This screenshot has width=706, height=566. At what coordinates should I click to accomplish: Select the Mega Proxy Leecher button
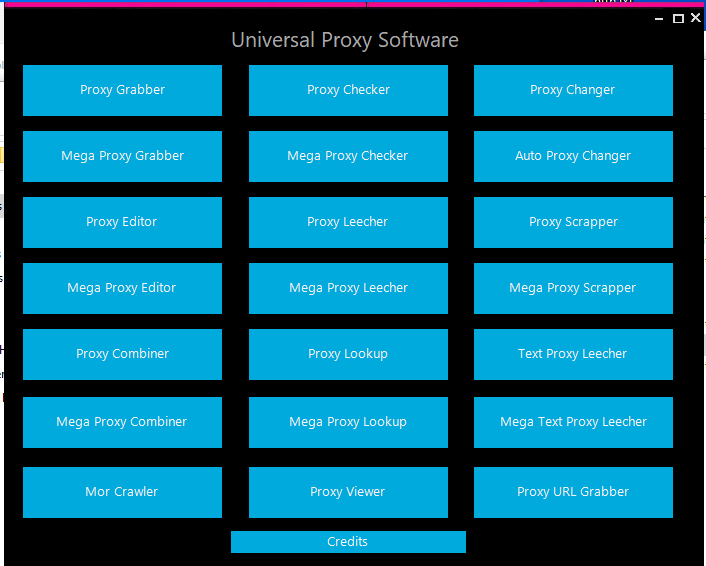[x=348, y=288]
